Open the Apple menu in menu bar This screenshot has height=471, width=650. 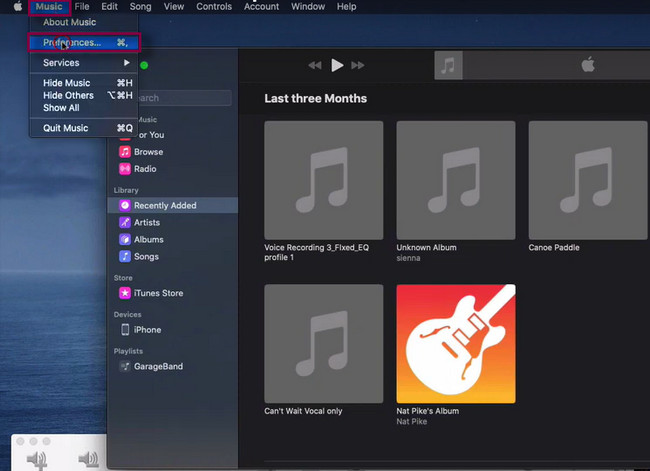click(17, 7)
